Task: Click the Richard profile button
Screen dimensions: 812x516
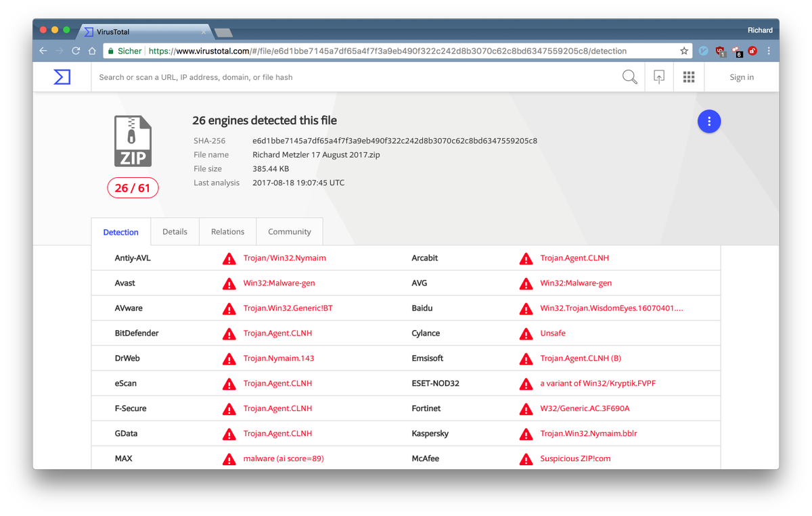Action: [x=760, y=30]
